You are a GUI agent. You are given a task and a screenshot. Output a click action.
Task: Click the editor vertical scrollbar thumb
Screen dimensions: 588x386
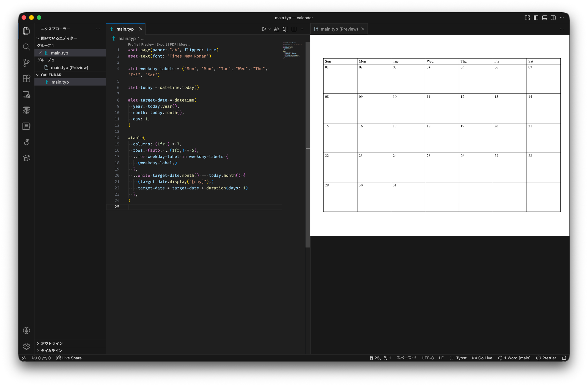308,143
